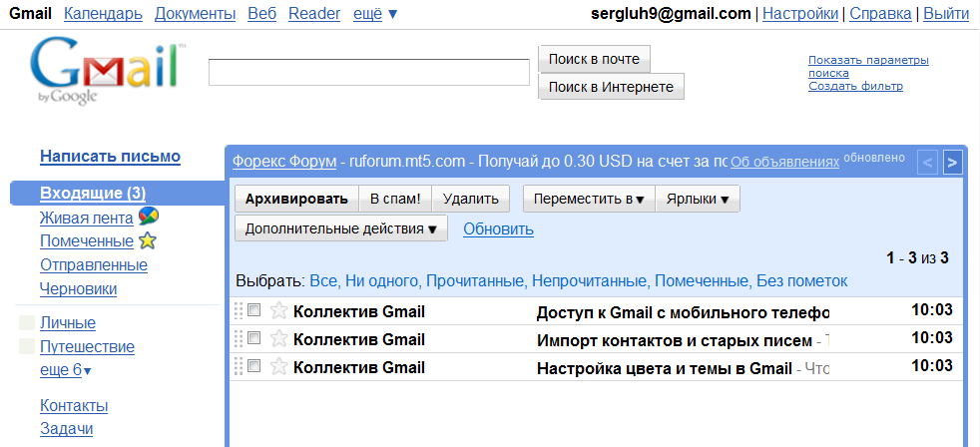
Task: Grab drag handle of Настройка цвета row
Action: [238, 367]
